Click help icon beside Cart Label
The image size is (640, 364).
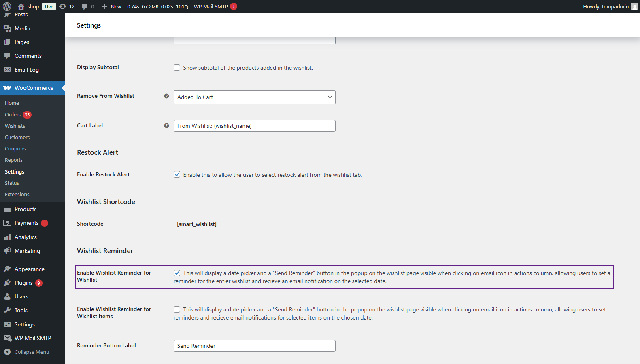click(166, 126)
